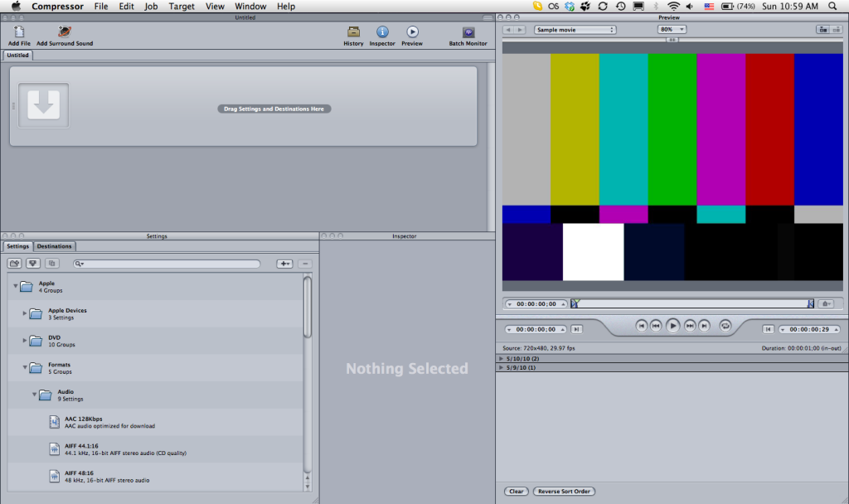Collapse the Apple settings group
This screenshot has width=849, height=504.
click(x=15, y=286)
